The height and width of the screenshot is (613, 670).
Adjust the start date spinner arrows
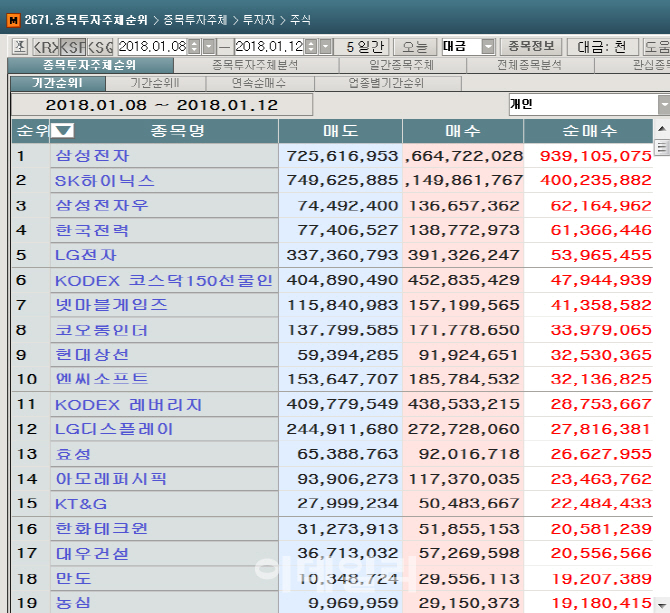[x=194, y=47]
